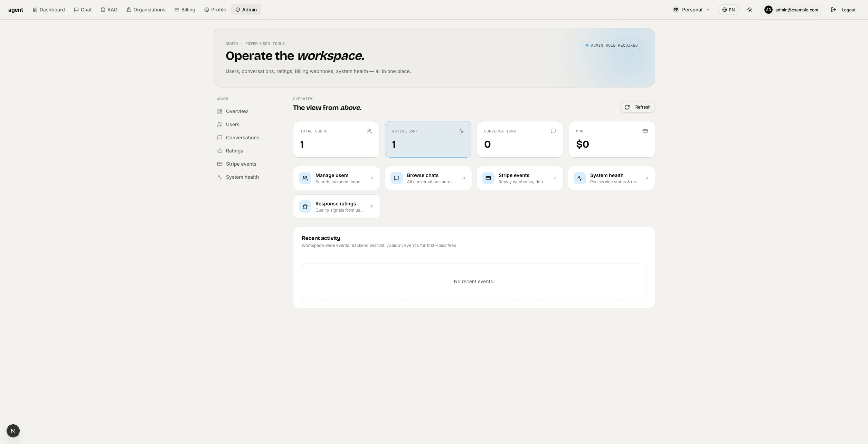Click the System health pulse sidebar icon
Image resolution: width=868 pixels, height=444 pixels.
(x=220, y=177)
